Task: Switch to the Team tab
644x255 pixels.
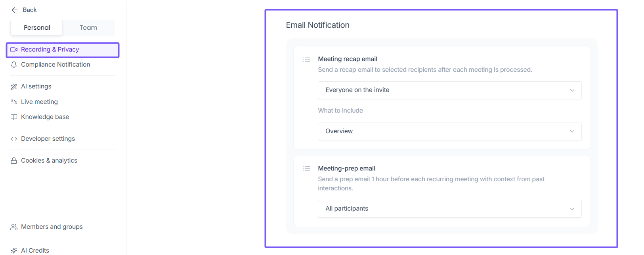Action: pos(88,28)
